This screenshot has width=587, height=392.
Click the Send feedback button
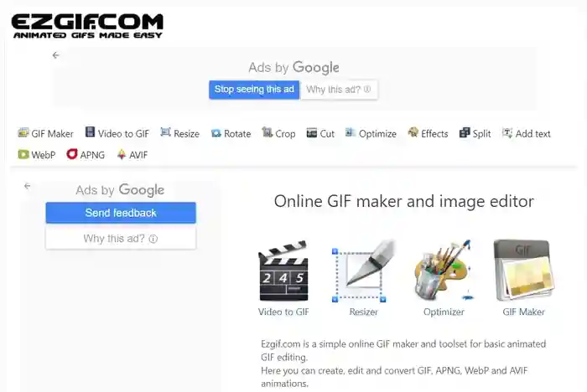point(121,213)
